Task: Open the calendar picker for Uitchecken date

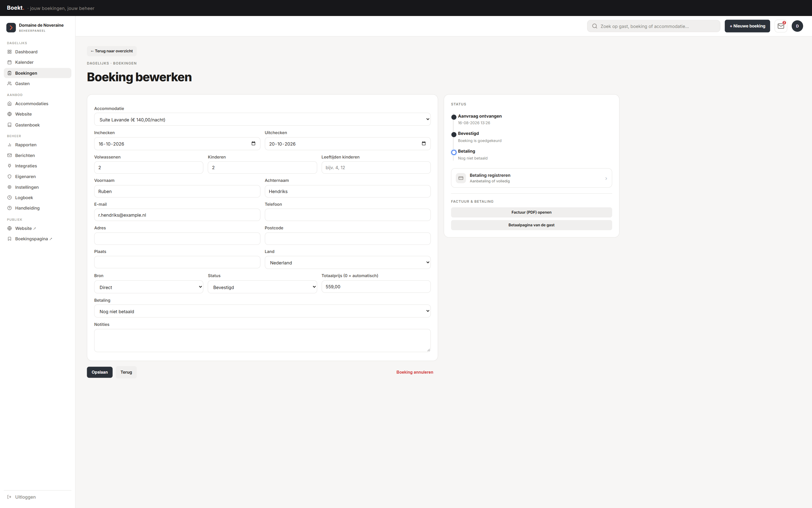Action: (424, 144)
